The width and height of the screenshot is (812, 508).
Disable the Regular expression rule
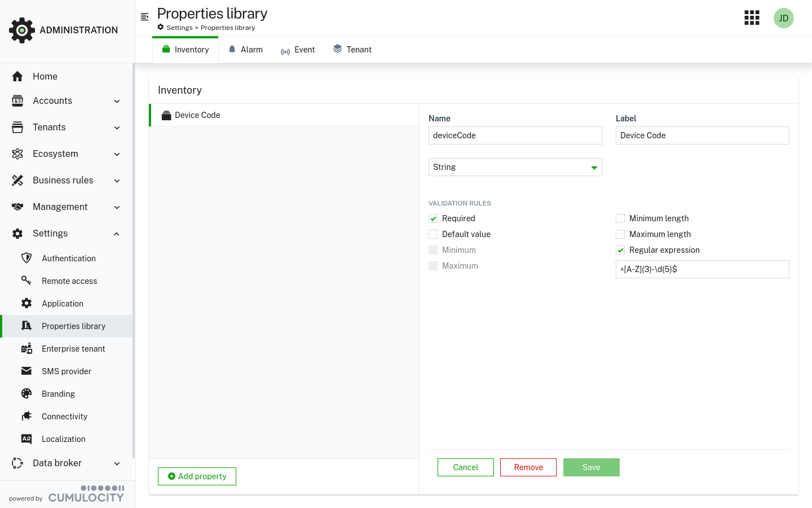tap(620, 249)
